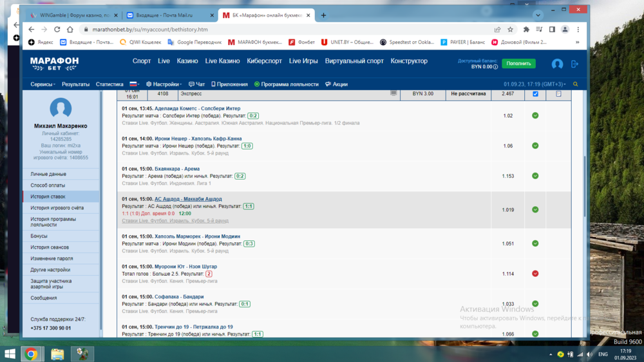The height and width of the screenshot is (362, 644).
Task: Open the user profile avatar icon
Action: tap(557, 64)
